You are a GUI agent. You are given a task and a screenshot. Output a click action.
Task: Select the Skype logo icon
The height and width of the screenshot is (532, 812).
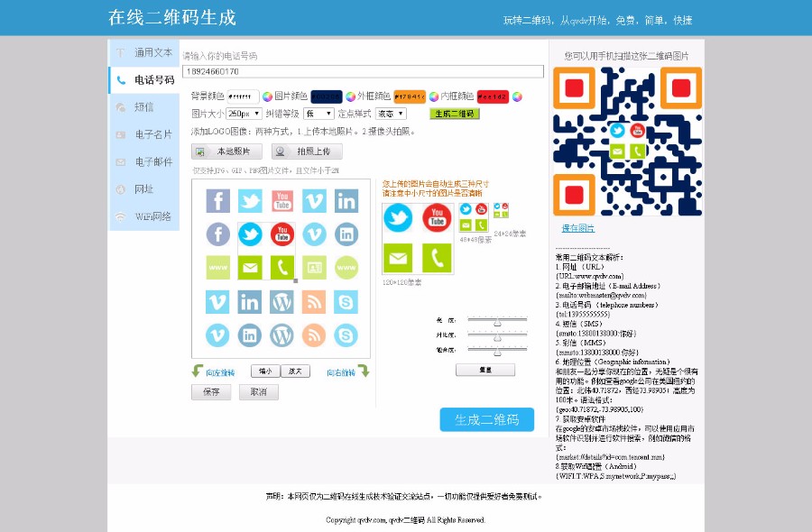[345, 301]
